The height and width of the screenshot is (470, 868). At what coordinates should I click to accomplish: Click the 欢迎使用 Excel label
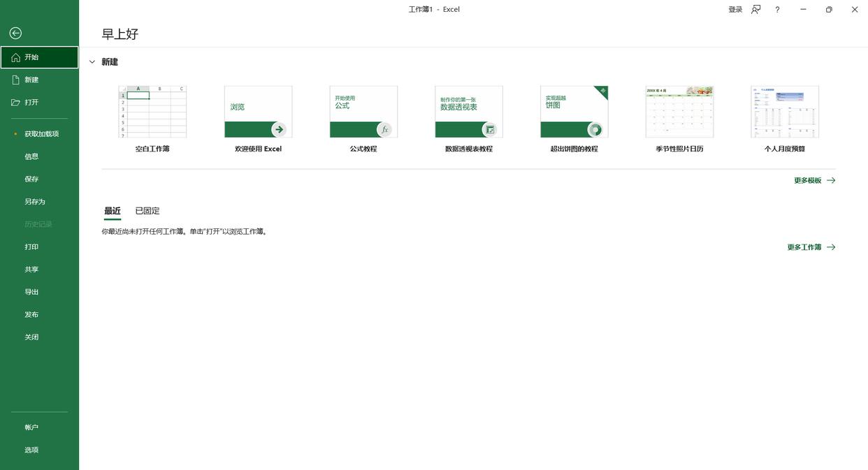259,149
